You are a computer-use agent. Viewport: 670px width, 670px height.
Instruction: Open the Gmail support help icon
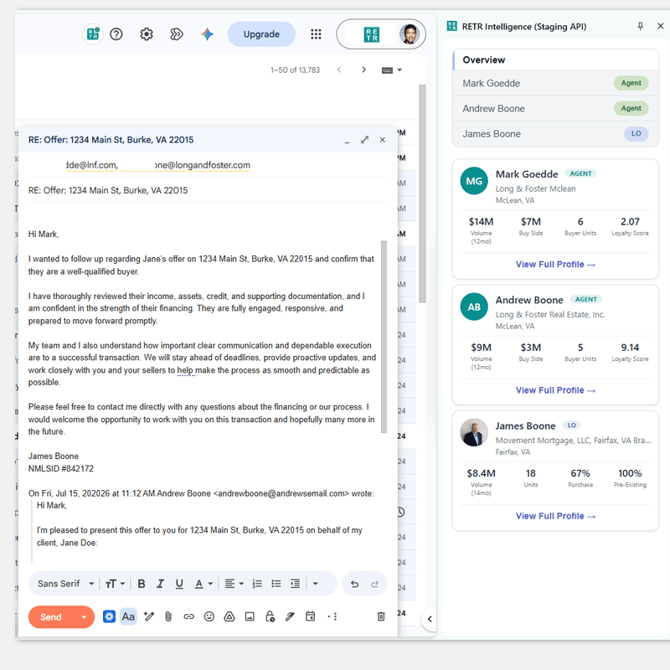116,34
